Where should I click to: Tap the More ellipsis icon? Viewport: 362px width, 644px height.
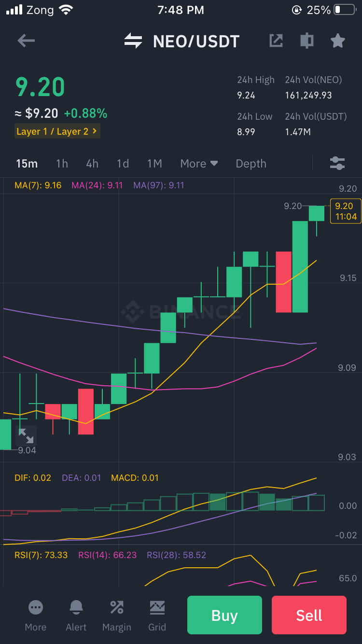click(x=35, y=608)
